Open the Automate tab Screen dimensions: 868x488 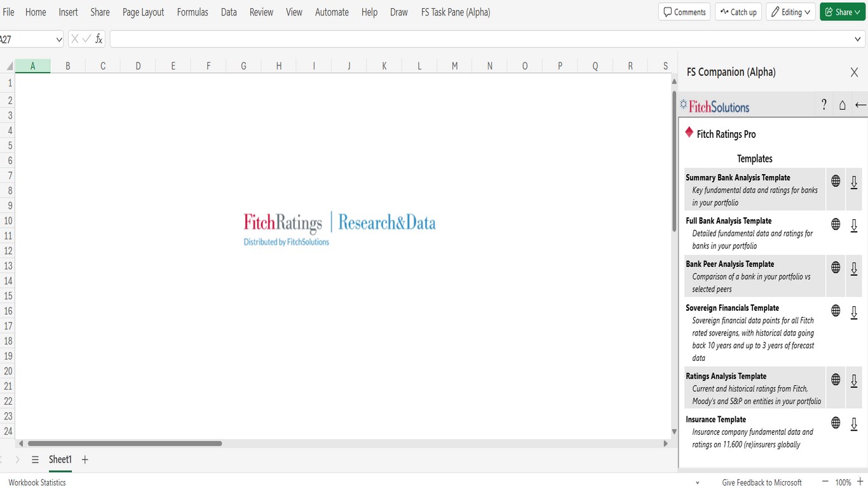pyautogui.click(x=332, y=12)
